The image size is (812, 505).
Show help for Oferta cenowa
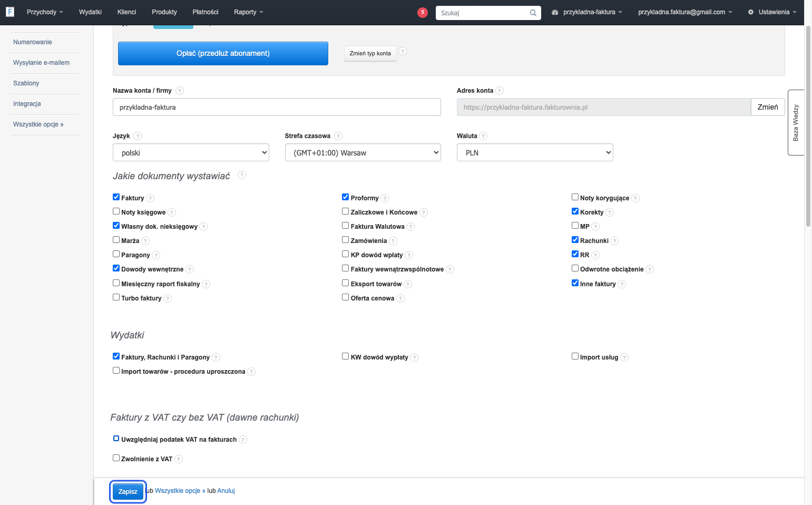click(x=400, y=298)
